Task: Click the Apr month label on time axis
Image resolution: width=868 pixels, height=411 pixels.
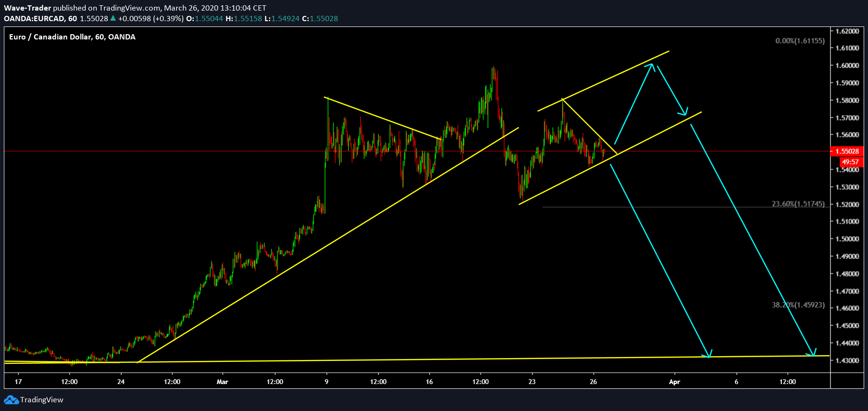Action: pos(675,382)
